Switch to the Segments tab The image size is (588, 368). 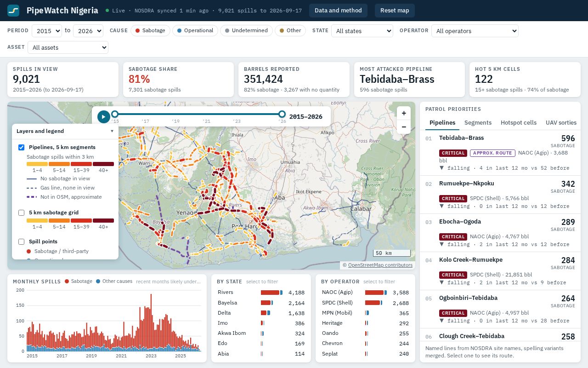click(478, 123)
